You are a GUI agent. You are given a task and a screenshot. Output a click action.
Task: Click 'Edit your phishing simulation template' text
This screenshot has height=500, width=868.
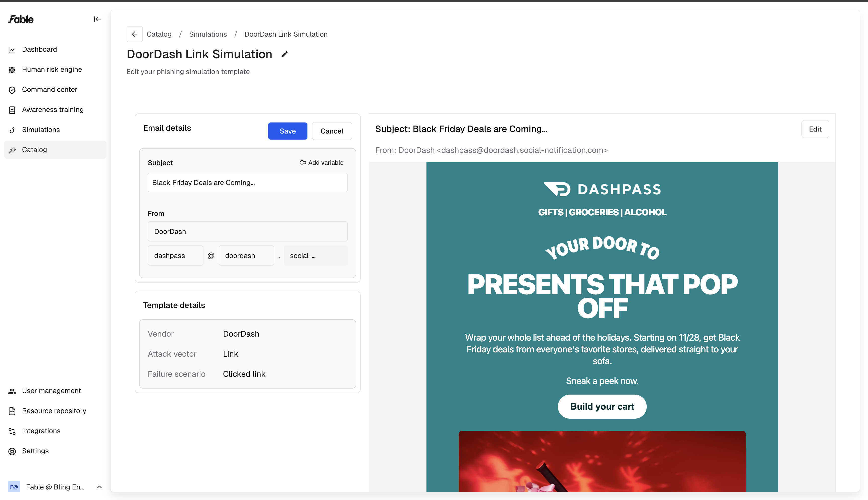coord(188,72)
